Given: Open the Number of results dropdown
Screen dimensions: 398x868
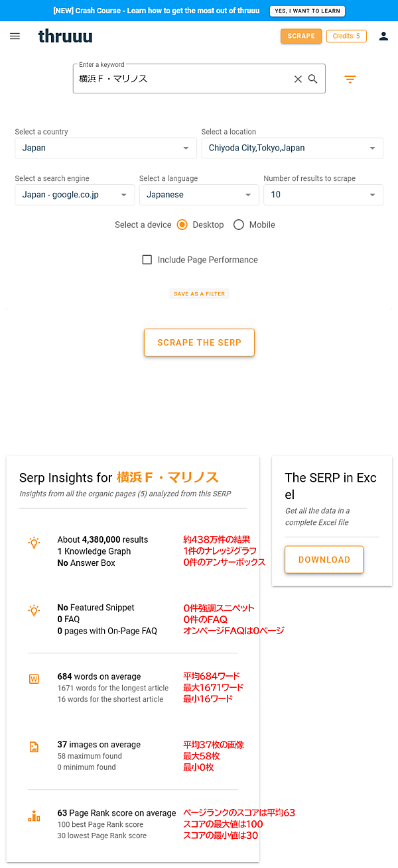Looking at the screenshot, I should point(323,195).
